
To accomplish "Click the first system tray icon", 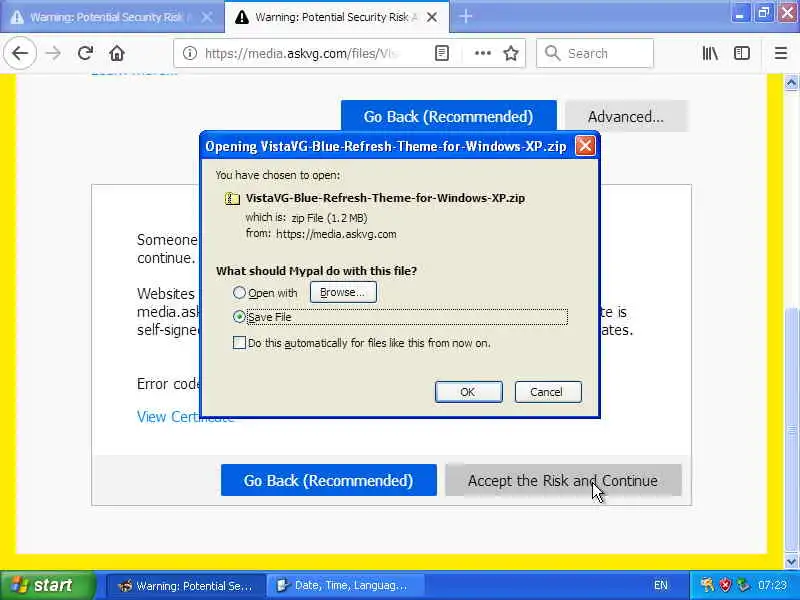I will click(x=707, y=585).
